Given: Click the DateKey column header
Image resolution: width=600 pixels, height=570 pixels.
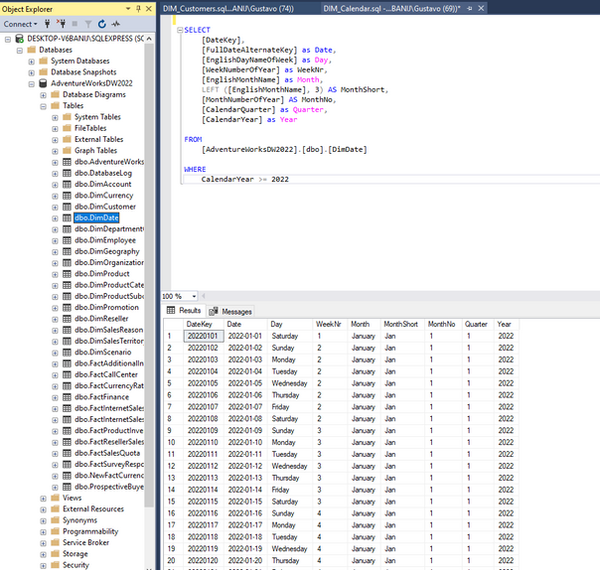Looking at the screenshot, I should [203, 324].
